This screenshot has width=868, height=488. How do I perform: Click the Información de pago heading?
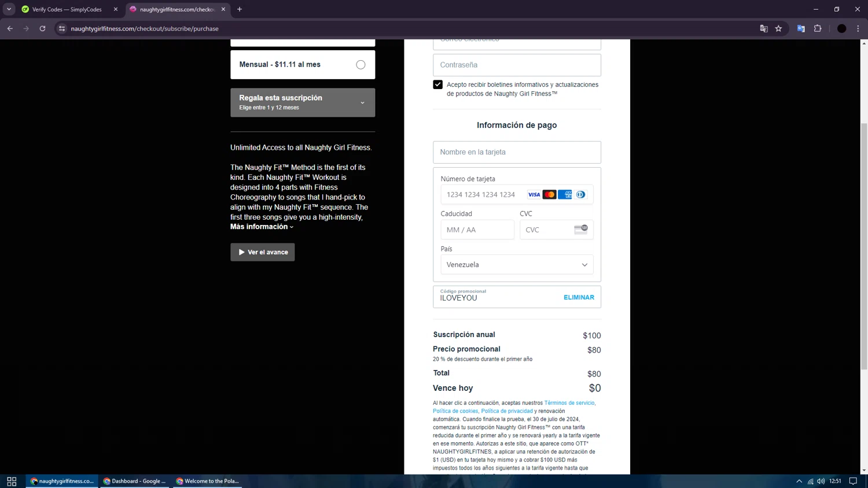point(517,125)
